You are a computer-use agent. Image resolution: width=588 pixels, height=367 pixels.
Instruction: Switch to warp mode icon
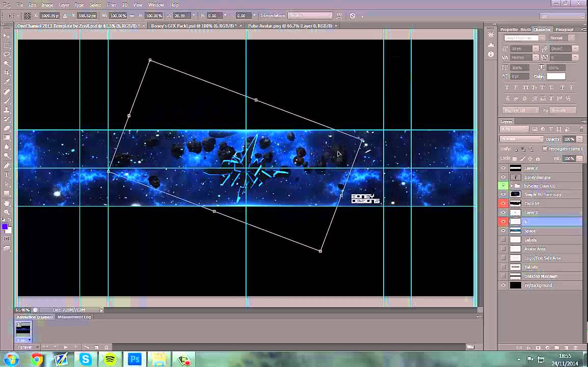tap(339, 16)
